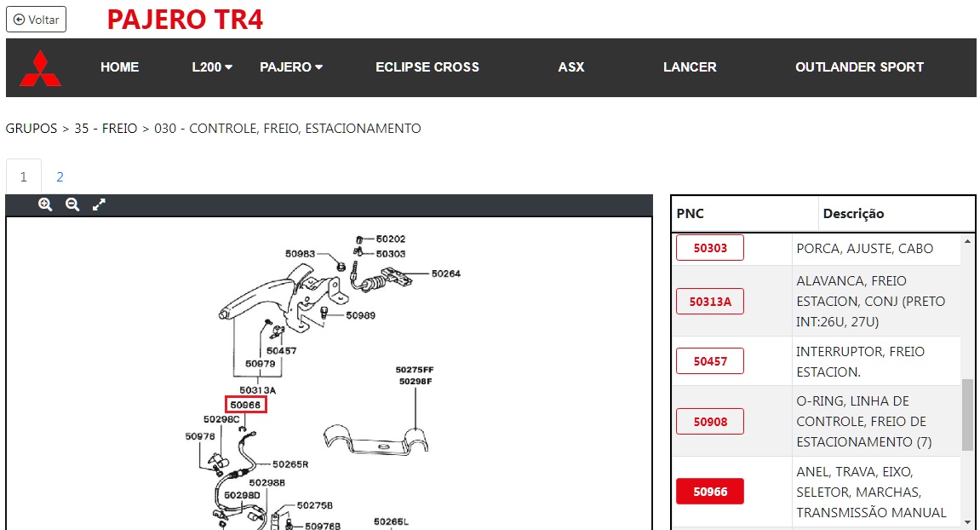This screenshot has width=980, height=530.
Task: Choose PNC 50313A in parts list
Action: [x=709, y=302]
